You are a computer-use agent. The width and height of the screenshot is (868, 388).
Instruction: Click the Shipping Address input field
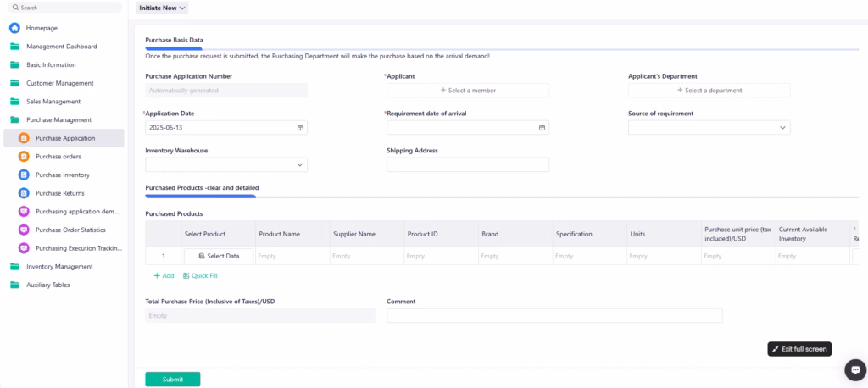pos(467,165)
